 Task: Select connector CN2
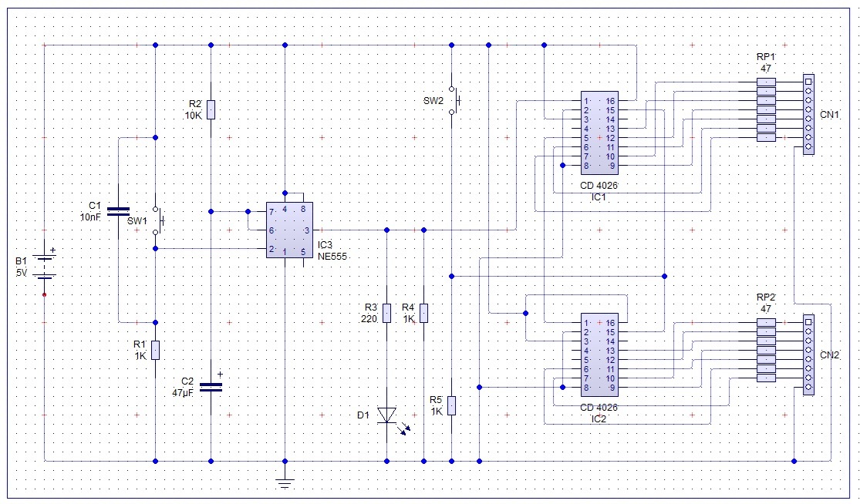coord(808,355)
